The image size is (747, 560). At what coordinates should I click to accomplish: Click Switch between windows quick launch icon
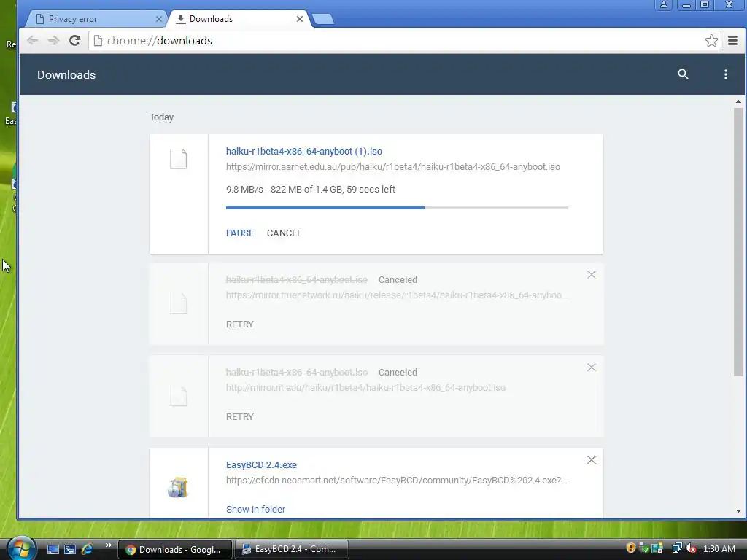[70, 549]
